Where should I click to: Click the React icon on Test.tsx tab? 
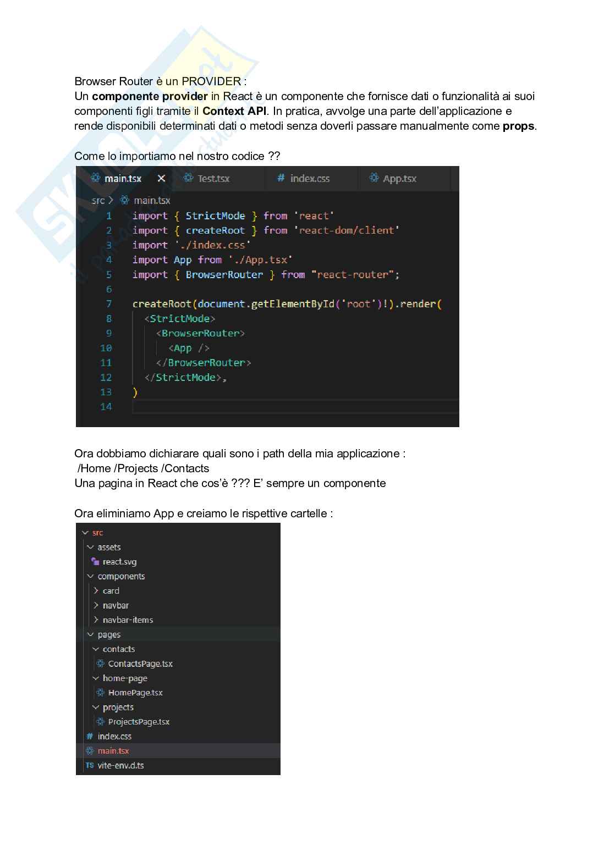189,178
